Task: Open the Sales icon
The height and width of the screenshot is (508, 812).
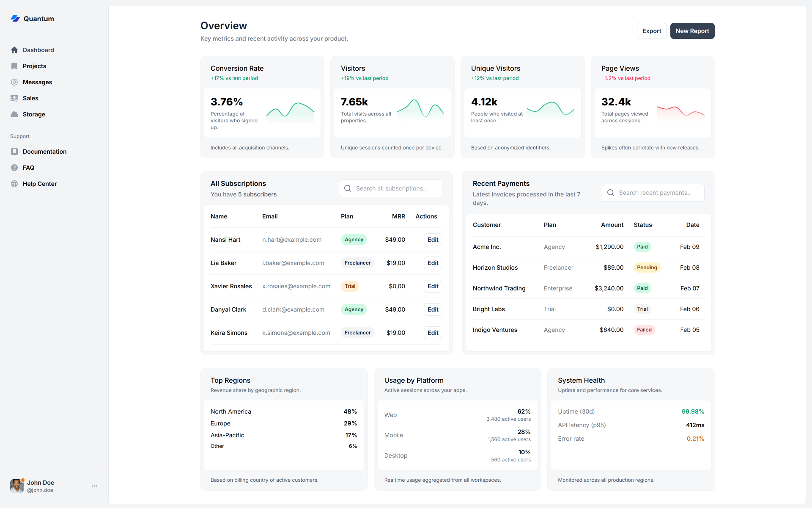Action: 15,98
